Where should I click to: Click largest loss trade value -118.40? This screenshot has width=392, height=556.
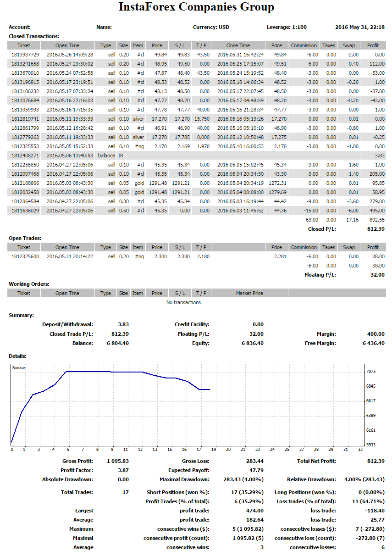(375, 511)
